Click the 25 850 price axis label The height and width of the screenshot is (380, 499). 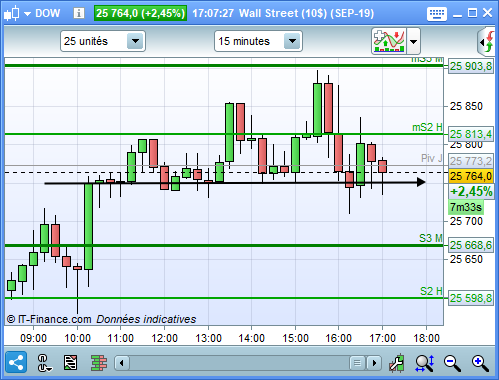click(466, 106)
